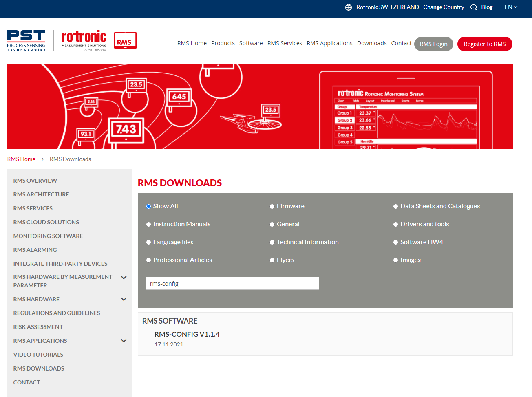
Task: Open the Contact top navigation item
Action: click(402, 43)
